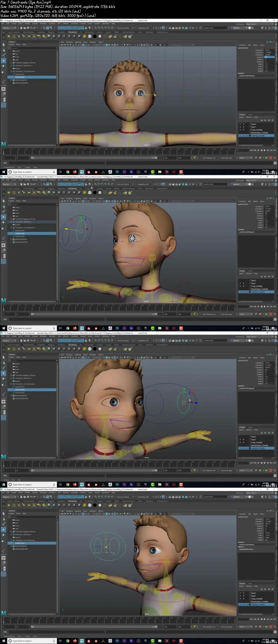This screenshot has height=644, width=278.
Task: In top frame, click Layers menu in Layer Editor
Action: (241, 117)
